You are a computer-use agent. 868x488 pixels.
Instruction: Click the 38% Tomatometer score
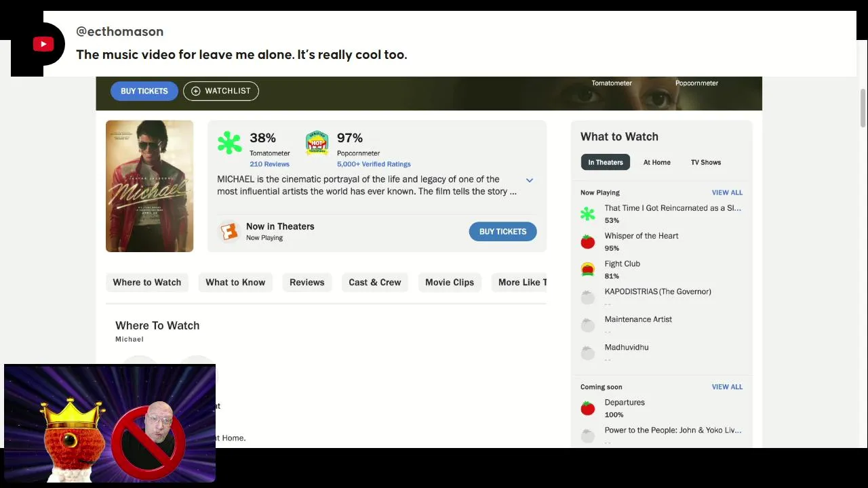tap(262, 138)
